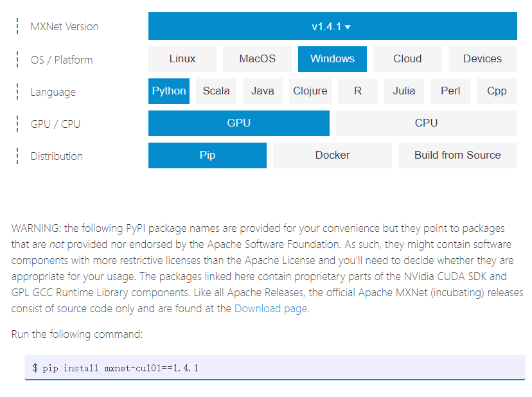Expand the version chooser arrow
Image resolution: width=532 pixels, height=397 pixels.
(348, 26)
